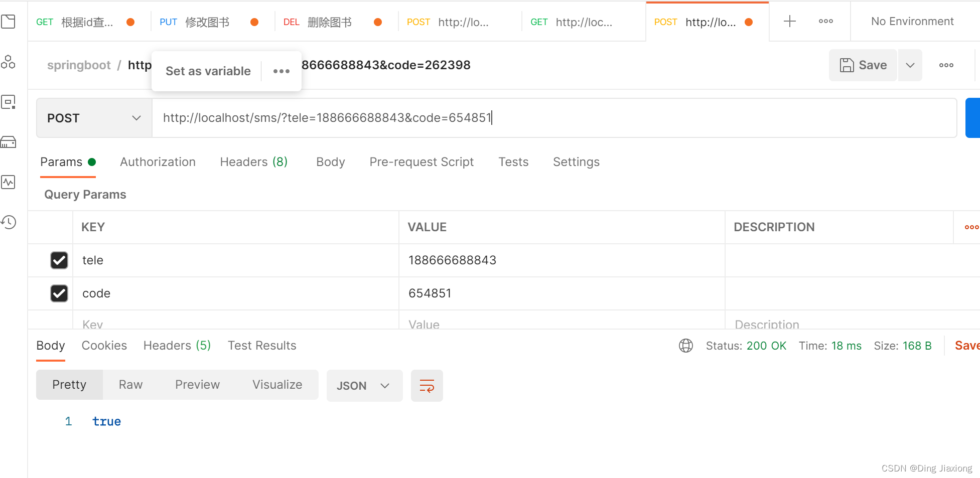Open the Test Results tab
The image size is (980, 478).
(x=262, y=346)
